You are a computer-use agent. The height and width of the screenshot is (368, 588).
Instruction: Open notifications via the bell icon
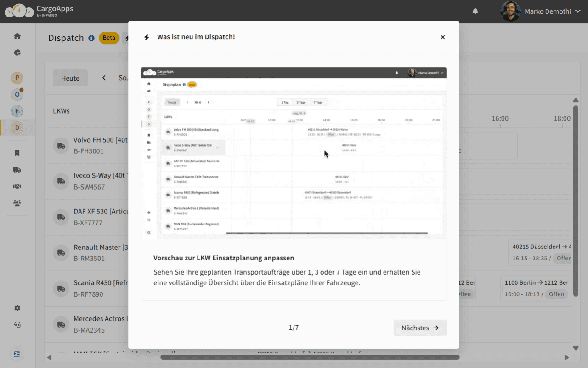coord(475,11)
